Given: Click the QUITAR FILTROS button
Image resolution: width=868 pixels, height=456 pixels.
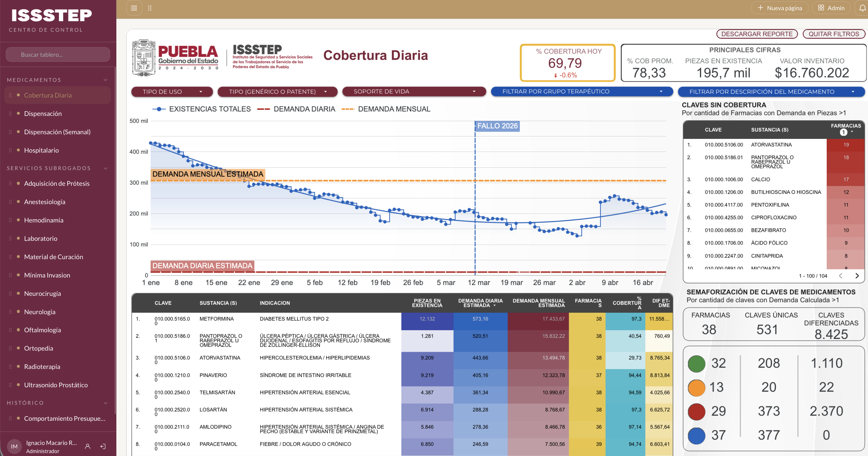Looking at the screenshot, I should point(834,34).
